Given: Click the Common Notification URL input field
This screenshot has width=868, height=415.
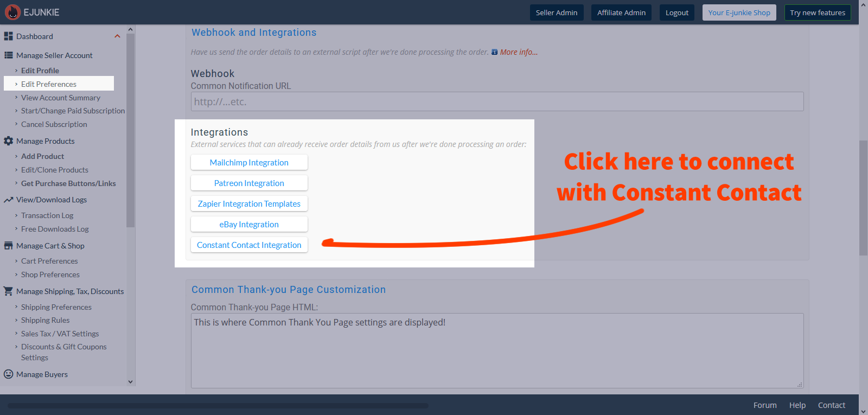Looking at the screenshot, I should tap(497, 101).
